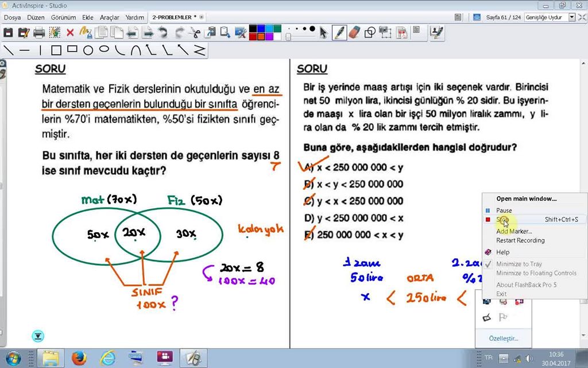Viewport: 588px width, 368px height.
Task: Show hidden tray icons with the taskbar arrow
Action: tap(503, 359)
